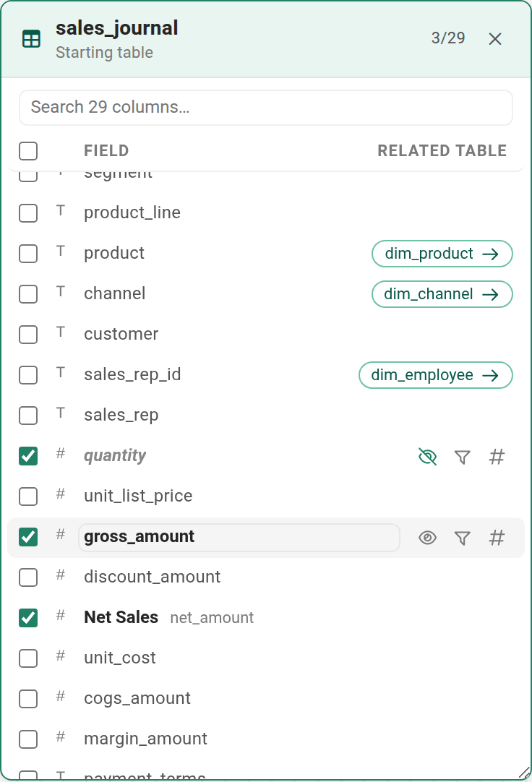This screenshot has width=532, height=782.
Task: Select the unit_list_price field name
Action: click(138, 497)
